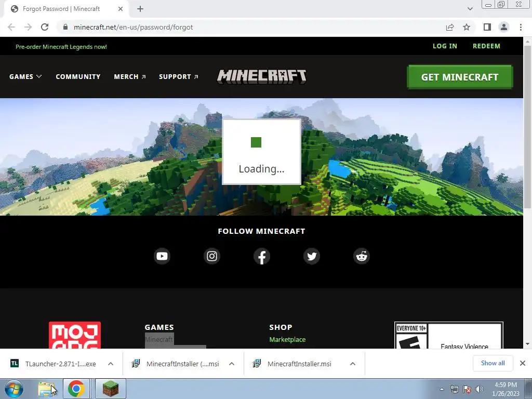Close the Forgot Password tab
The image size is (532, 399).
coord(121,9)
